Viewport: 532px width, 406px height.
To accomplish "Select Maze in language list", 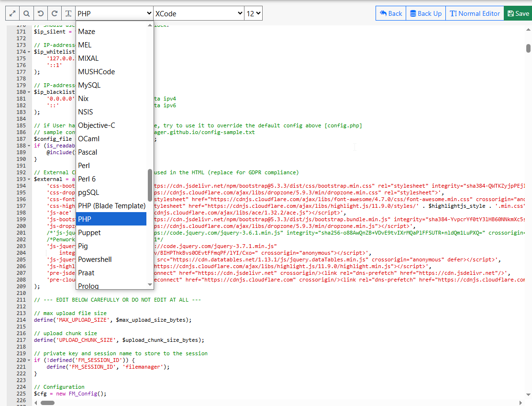I will 111,32.
